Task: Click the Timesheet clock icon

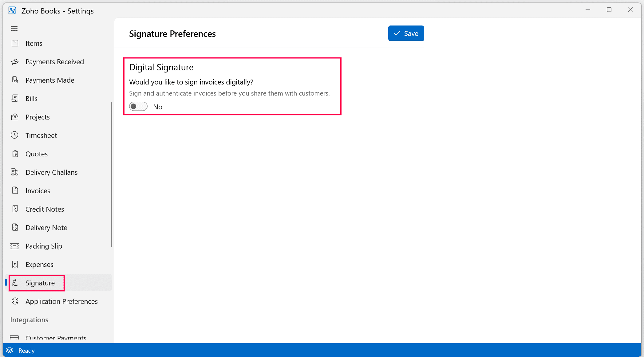Action: coord(15,135)
